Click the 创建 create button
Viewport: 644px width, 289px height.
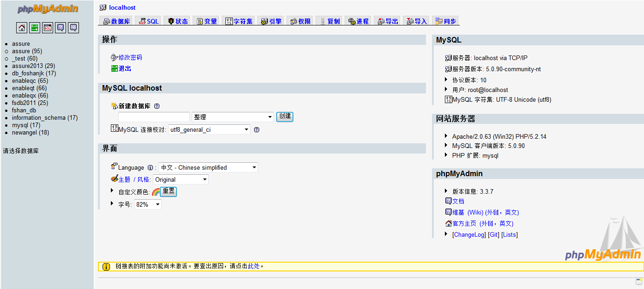pos(285,117)
